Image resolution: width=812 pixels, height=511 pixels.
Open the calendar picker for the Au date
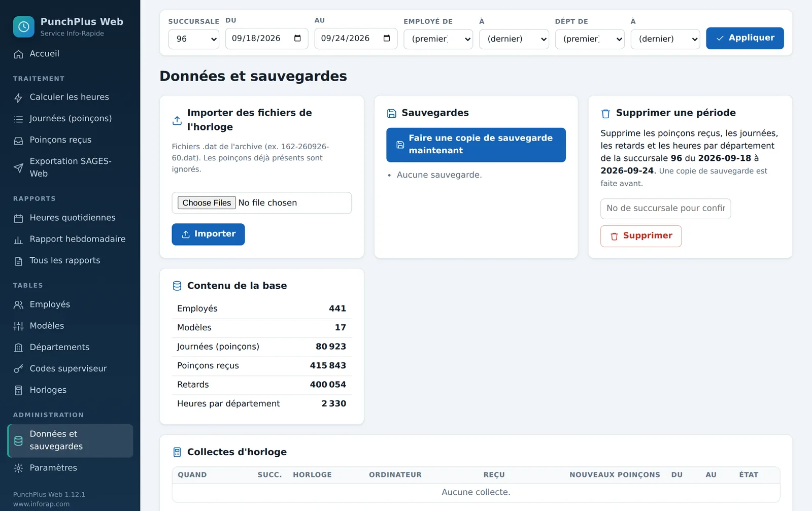click(387, 39)
